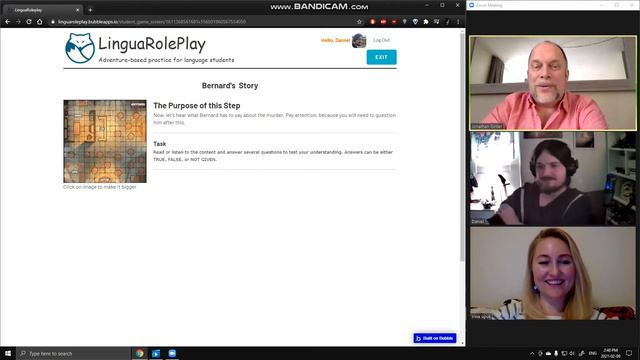Open the first red extension icon
This screenshot has height=360, width=640.
(372, 22)
